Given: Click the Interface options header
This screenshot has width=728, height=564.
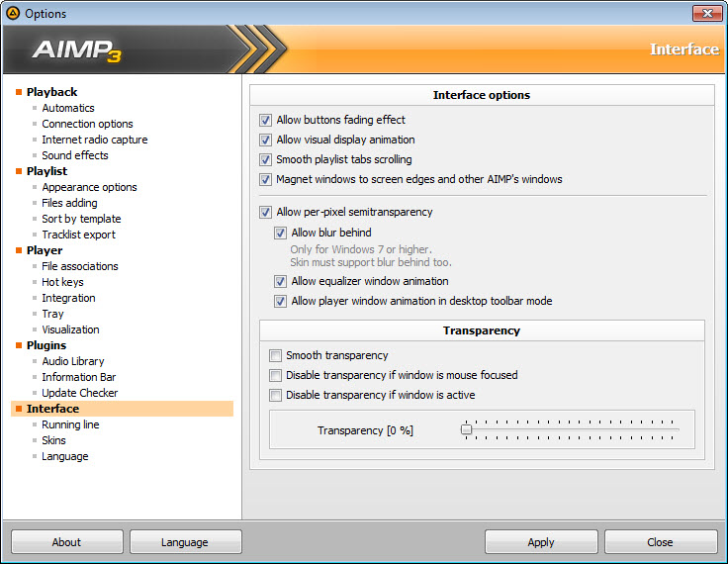Looking at the screenshot, I should click(482, 95).
